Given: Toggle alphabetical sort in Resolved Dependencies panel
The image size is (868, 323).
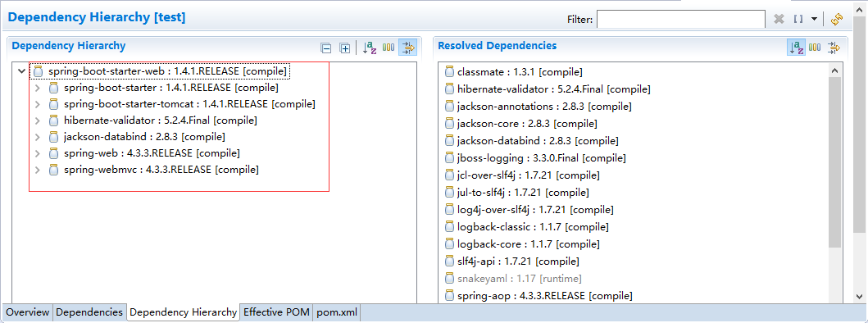Looking at the screenshot, I should tap(796, 48).
